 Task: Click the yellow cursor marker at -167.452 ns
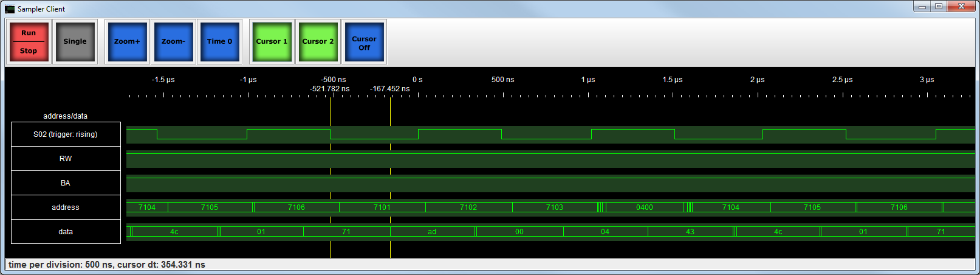(390, 170)
